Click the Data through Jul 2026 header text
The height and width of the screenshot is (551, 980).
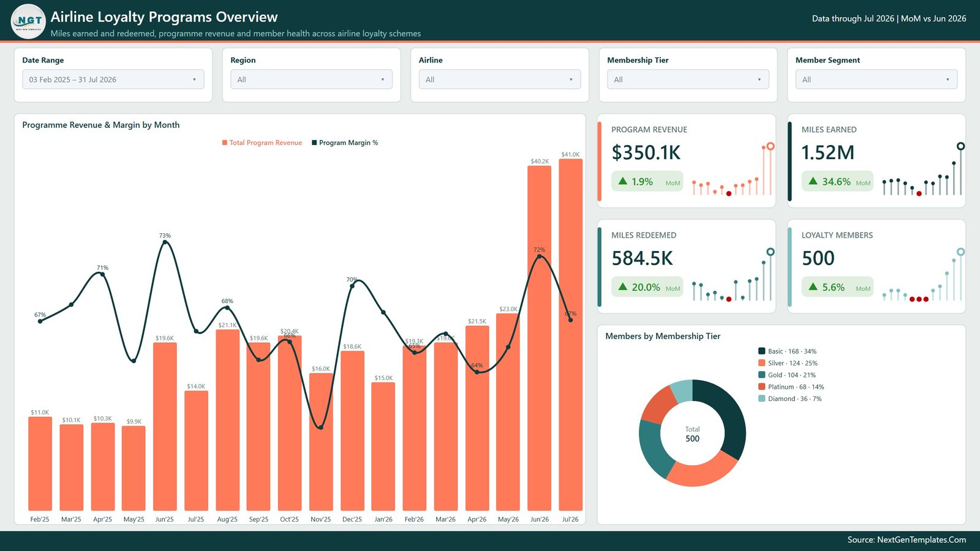click(x=889, y=19)
